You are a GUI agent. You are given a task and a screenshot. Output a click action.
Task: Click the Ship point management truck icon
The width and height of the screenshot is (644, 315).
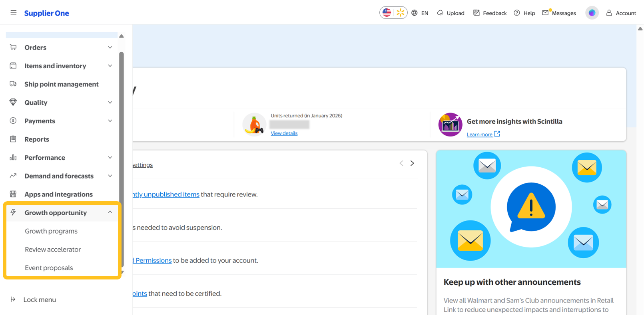coord(13,84)
